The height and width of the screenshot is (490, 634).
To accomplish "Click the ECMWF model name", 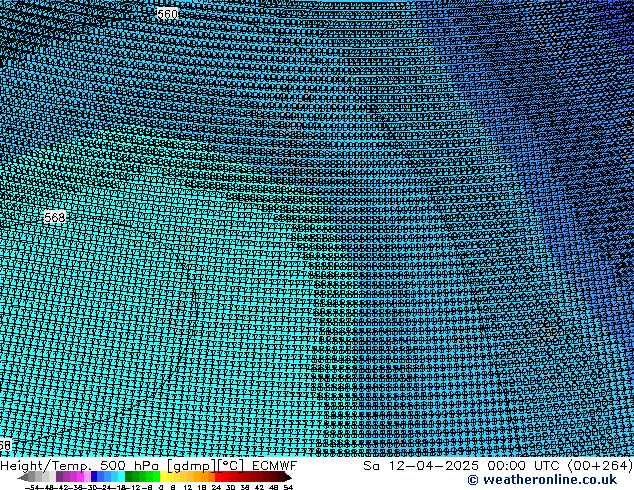I will point(275,466).
